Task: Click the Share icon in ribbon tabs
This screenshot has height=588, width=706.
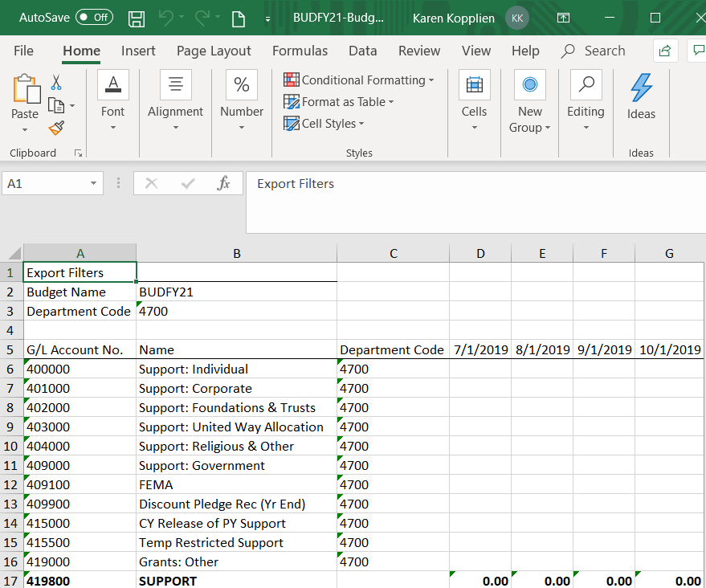Action: coord(664,51)
